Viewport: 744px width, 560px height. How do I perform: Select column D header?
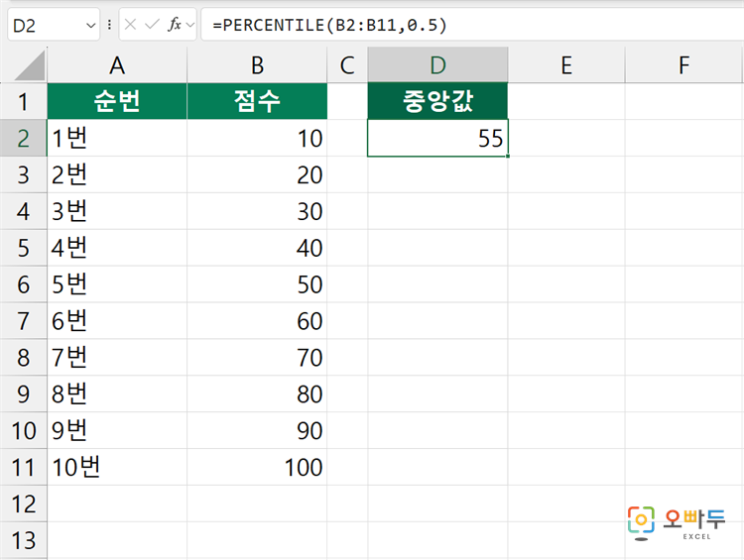[437, 65]
